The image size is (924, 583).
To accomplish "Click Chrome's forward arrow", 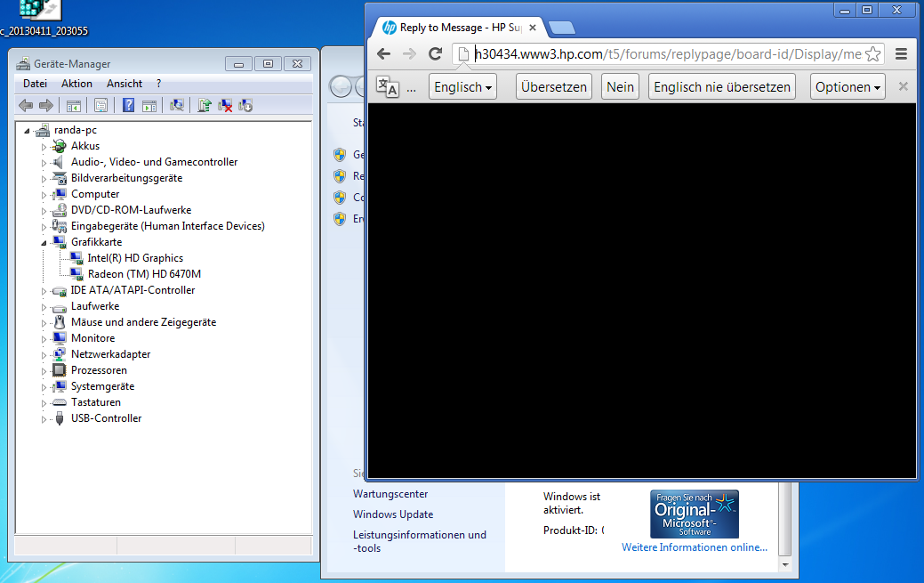I will (x=410, y=54).
